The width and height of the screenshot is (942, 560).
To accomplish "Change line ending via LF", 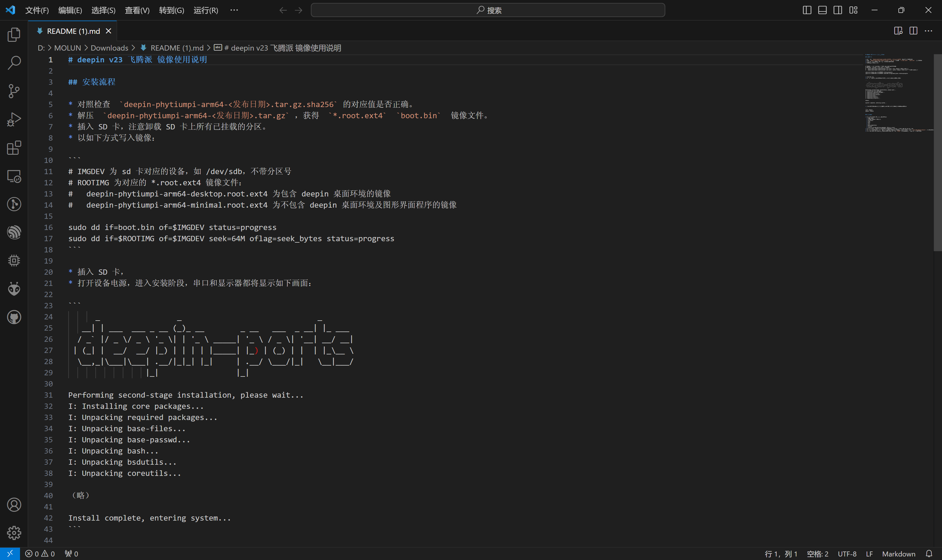I will point(869,554).
